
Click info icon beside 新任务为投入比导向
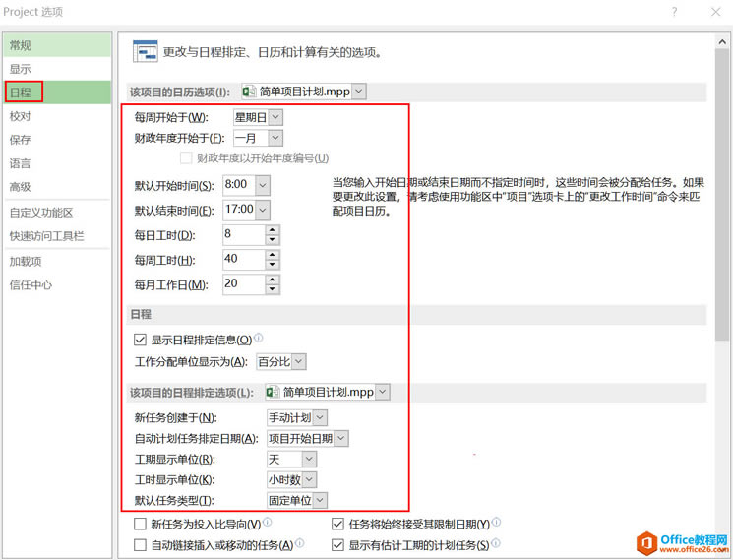click(x=267, y=522)
